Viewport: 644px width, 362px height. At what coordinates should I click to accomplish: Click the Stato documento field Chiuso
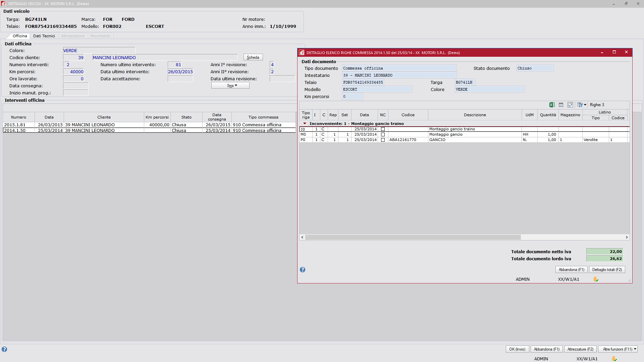535,68
